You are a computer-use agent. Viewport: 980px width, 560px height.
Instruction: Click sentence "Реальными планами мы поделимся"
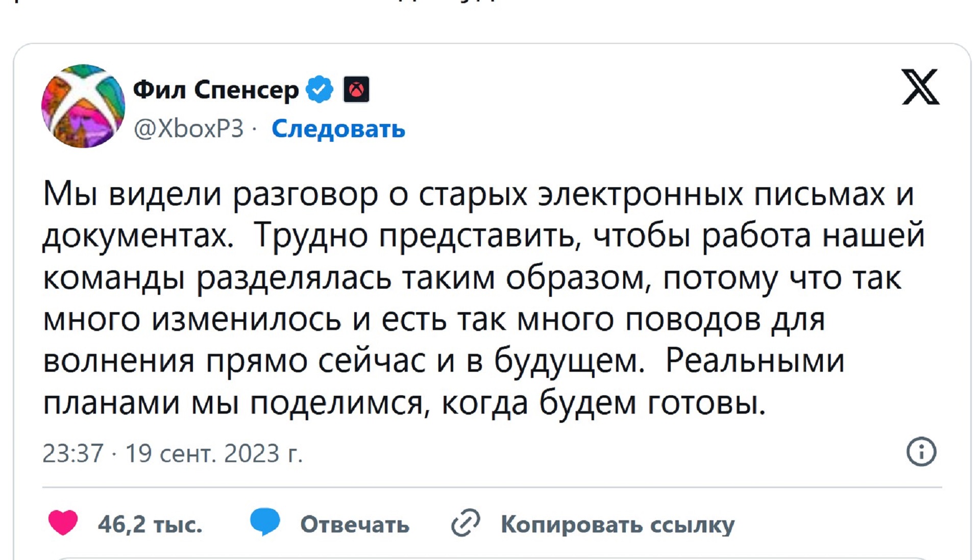tap(754, 362)
